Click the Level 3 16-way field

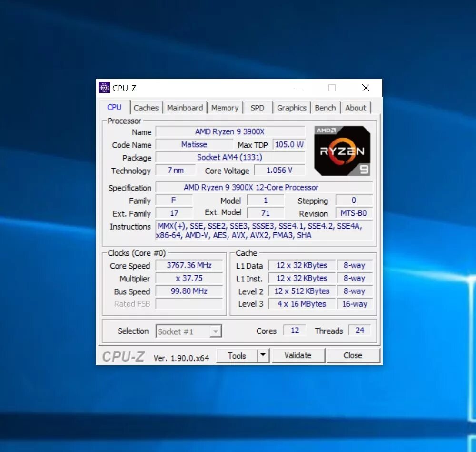[355, 304]
